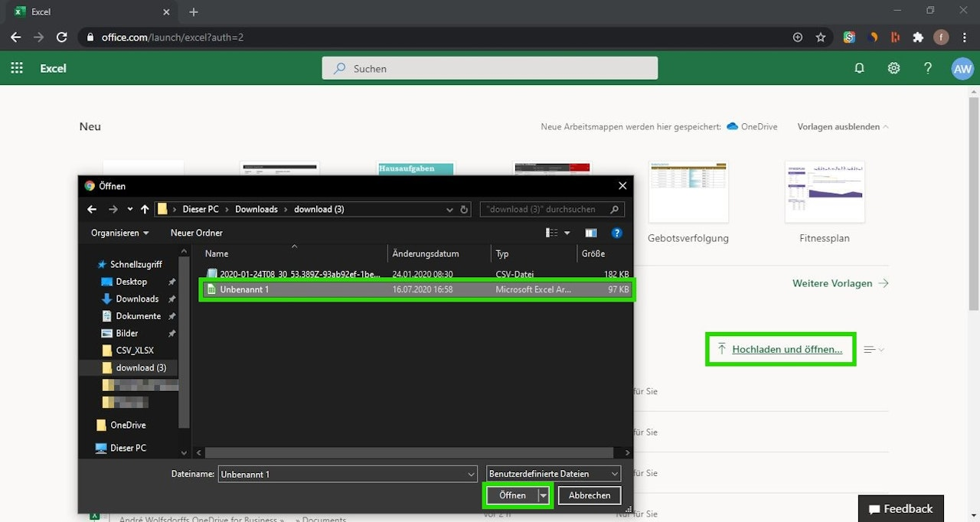Open the AW account avatar
Screen dimensions: 980x522
[x=962, y=68]
